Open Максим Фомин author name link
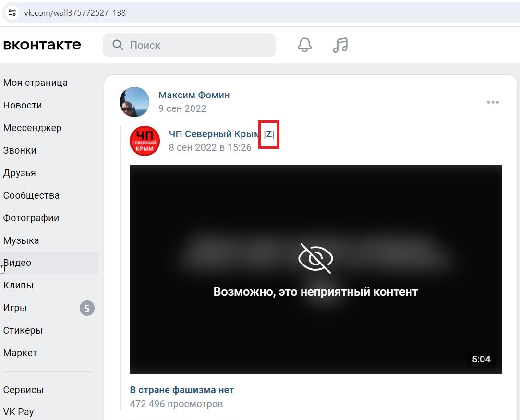The image size is (520, 420). pyautogui.click(x=194, y=95)
